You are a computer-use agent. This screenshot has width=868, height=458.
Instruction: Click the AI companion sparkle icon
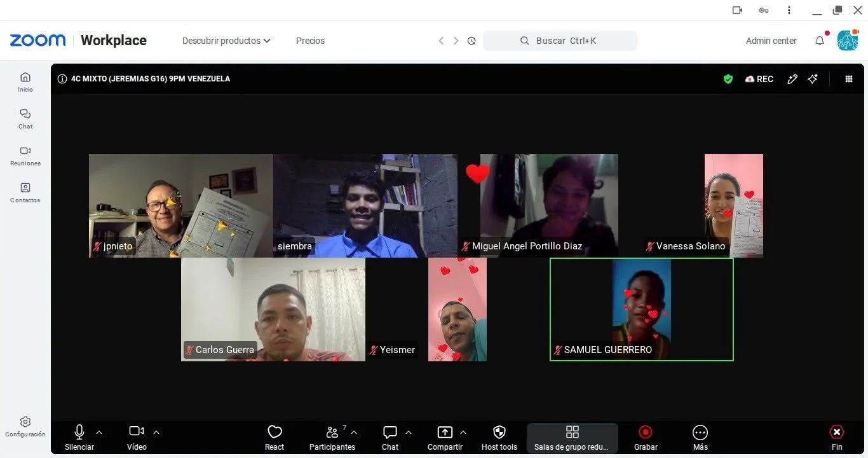tap(813, 79)
